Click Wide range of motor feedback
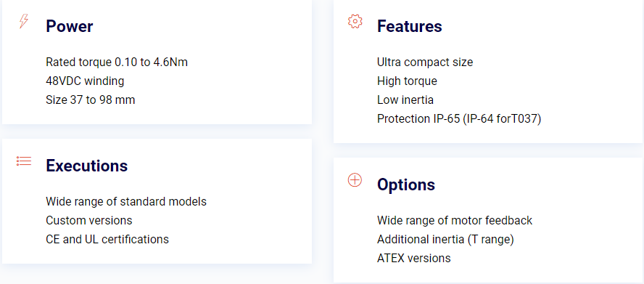Viewport: 644px width, 284px height. [x=455, y=221]
